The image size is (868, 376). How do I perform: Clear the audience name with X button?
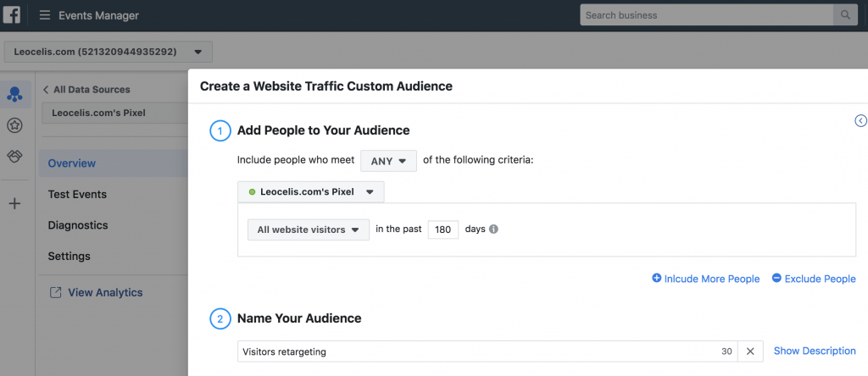(x=750, y=351)
